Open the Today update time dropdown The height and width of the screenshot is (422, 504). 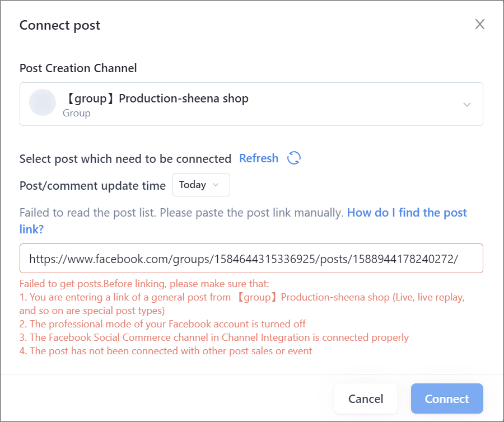coord(201,185)
